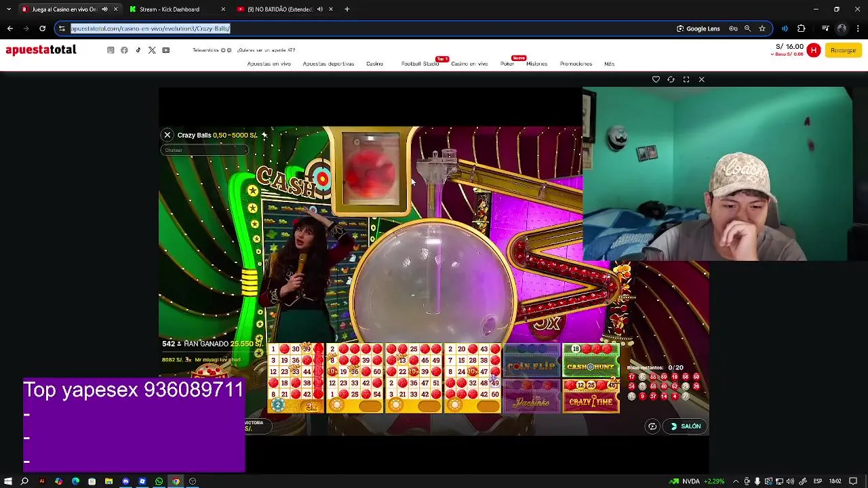This screenshot has width=868, height=488.
Task: Go back to the previous page
Action: coord(9,28)
